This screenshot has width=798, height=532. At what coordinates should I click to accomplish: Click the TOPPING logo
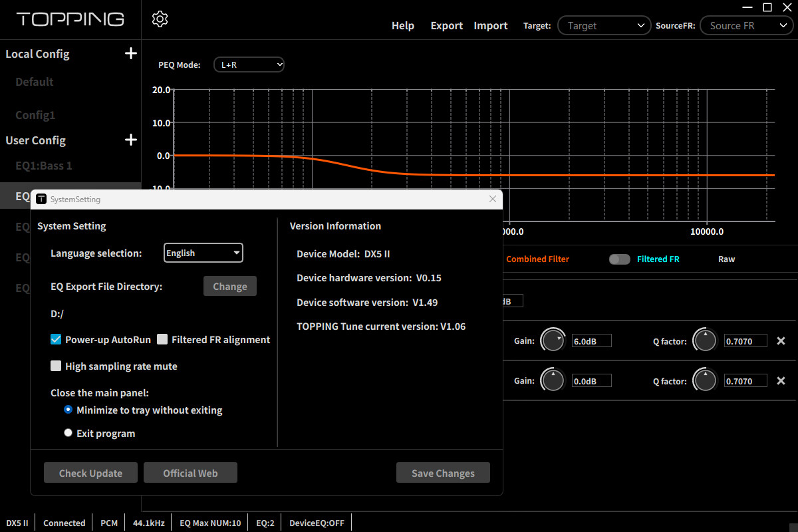70,19
